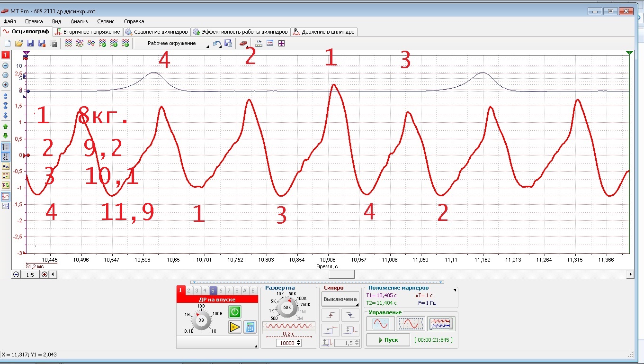The width and height of the screenshot is (644, 364).
Task: Open the Сервис menu
Action: pos(106,21)
